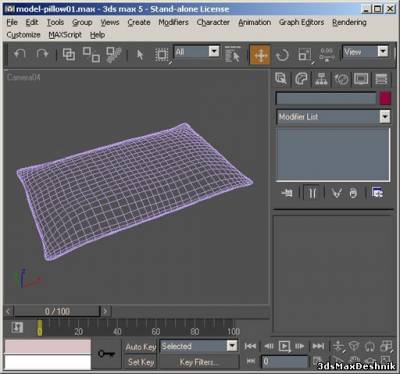Open the object color swatch
400x374 pixels.
(385, 98)
